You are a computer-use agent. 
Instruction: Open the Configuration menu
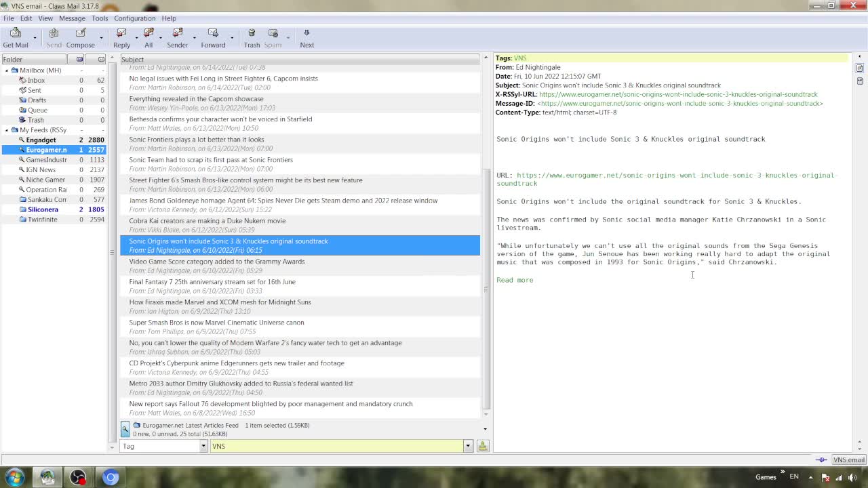tap(134, 18)
